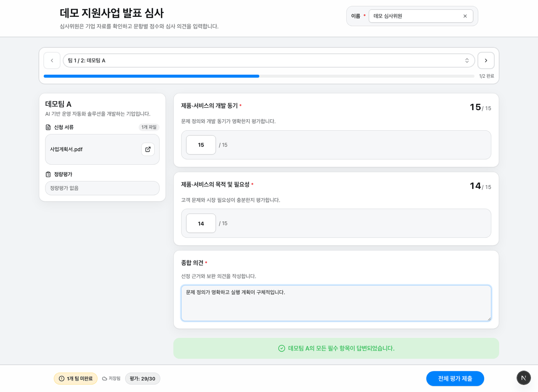Click the 정량평가 없음 box
The image size is (538, 392).
pyautogui.click(x=102, y=188)
